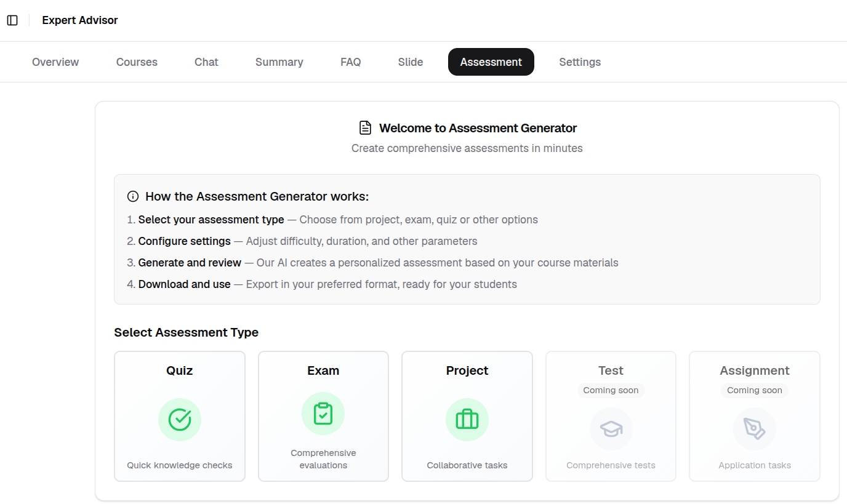Open the Overview tab
This screenshot has height=504, width=847.
[55, 62]
